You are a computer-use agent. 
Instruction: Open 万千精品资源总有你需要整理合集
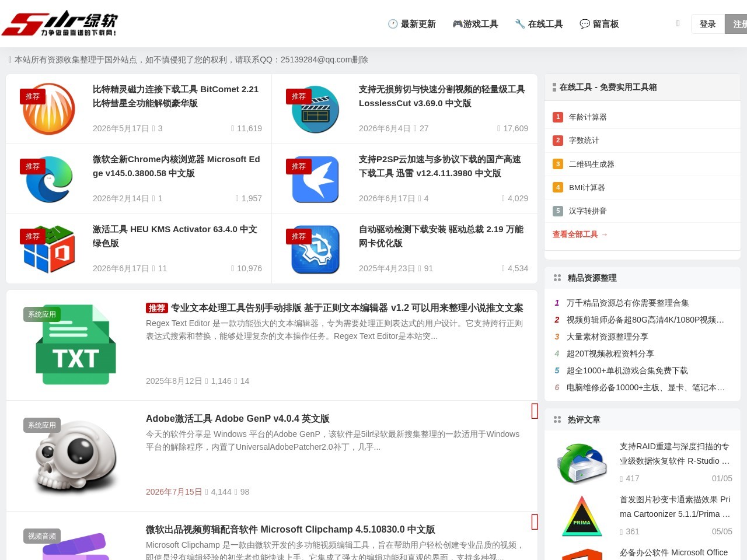coord(628,303)
